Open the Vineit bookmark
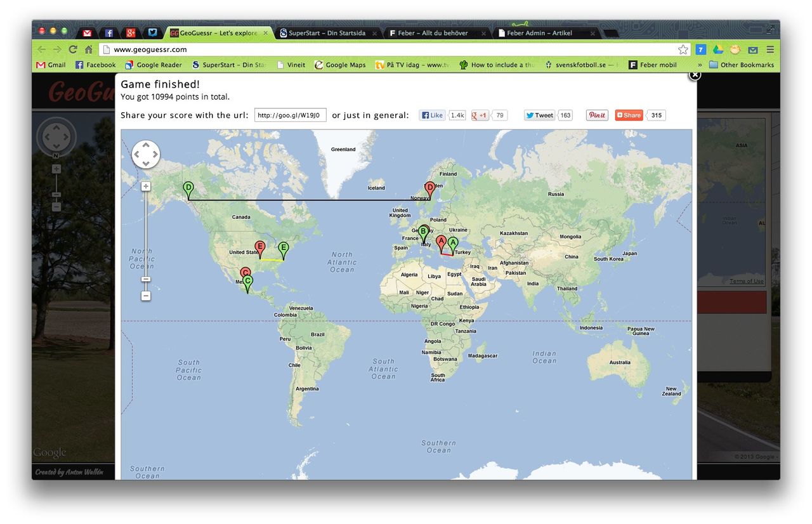This screenshot has height=524, width=812. (291, 65)
